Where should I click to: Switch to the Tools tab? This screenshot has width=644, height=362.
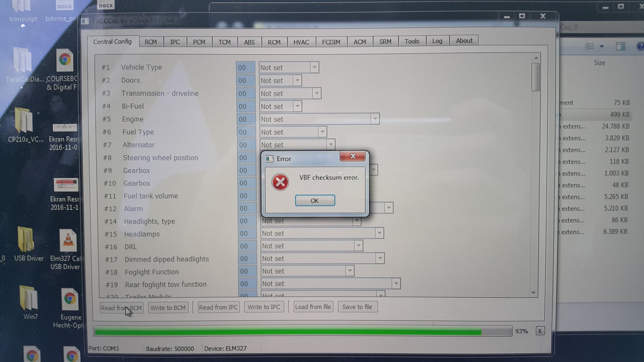tap(412, 41)
